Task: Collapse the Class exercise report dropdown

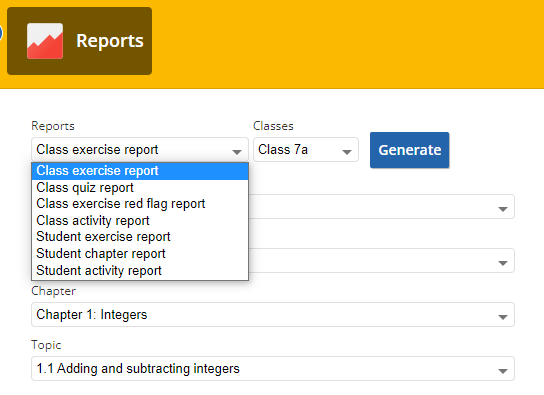Action: [x=140, y=150]
